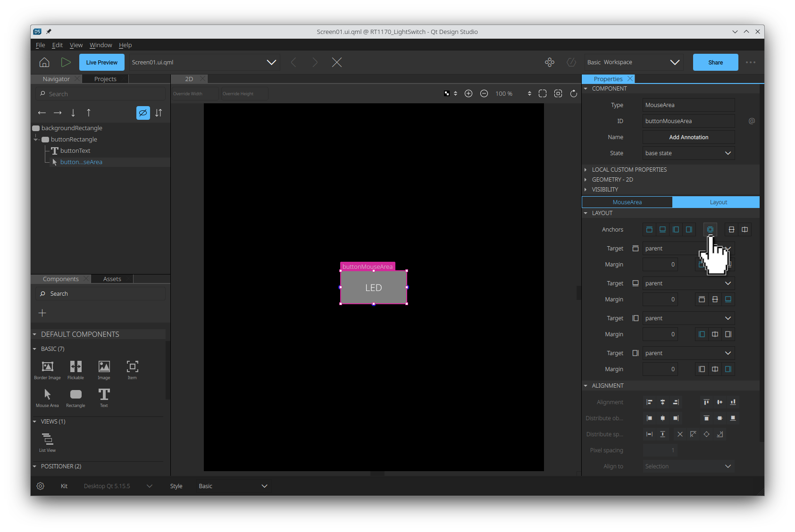795x532 pixels.
Task: Click the Navigator search field
Action: click(x=100, y=93)
